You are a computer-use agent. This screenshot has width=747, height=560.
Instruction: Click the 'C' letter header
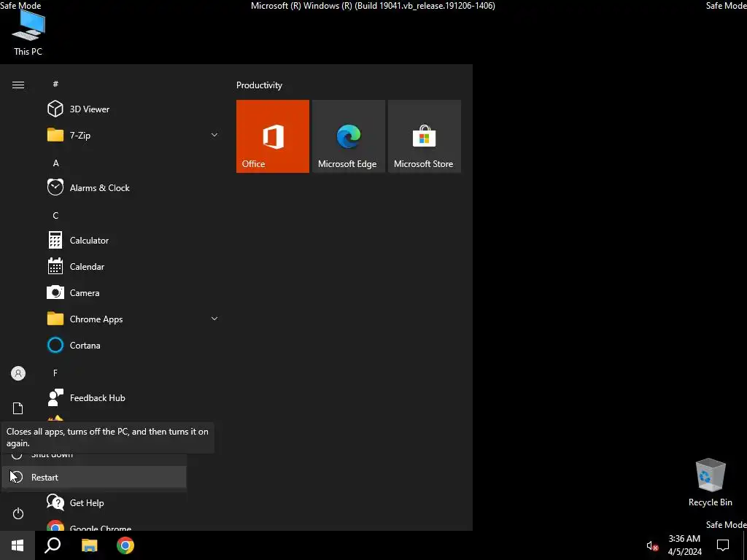point(55,216)
